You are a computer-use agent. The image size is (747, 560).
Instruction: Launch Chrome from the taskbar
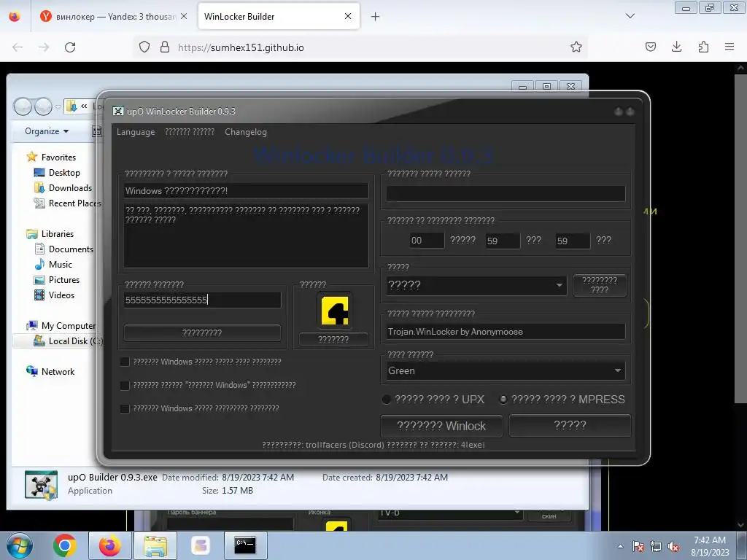(x=65, y=545)
